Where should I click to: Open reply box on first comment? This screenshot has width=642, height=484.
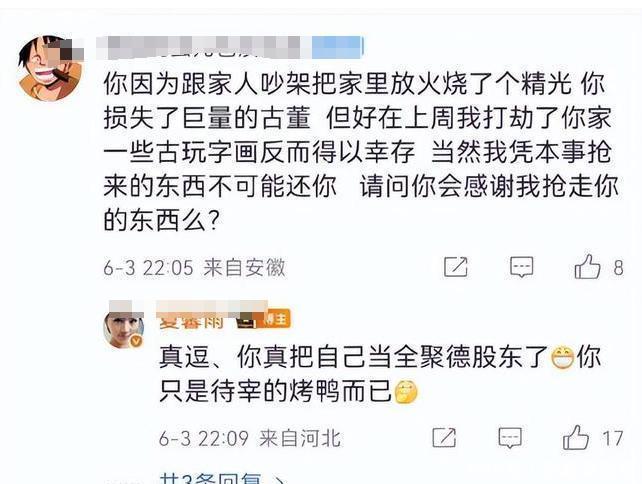(522, 267)
